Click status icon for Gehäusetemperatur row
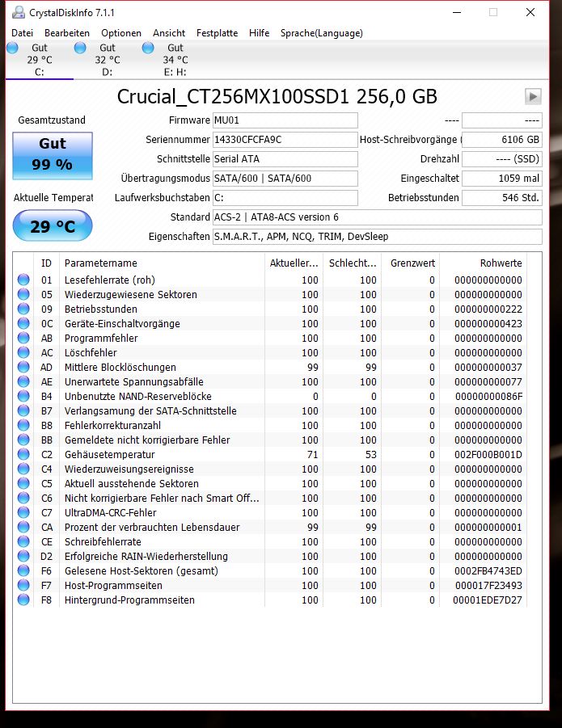 pos(23,454)
